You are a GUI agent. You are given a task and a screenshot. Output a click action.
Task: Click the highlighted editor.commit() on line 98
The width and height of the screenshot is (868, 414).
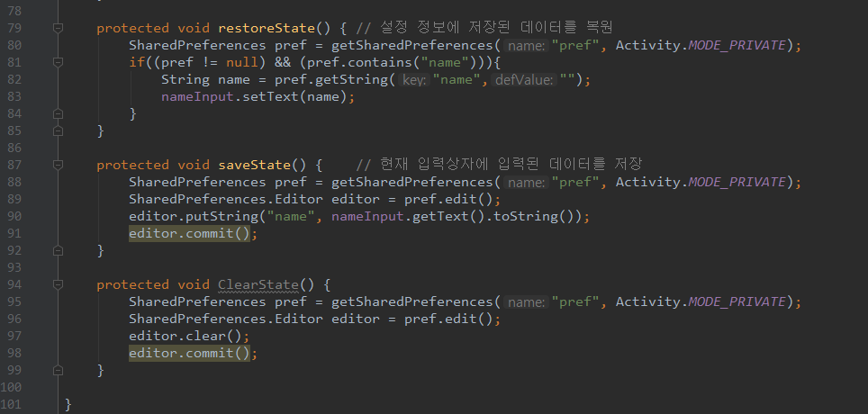point(189,353)
